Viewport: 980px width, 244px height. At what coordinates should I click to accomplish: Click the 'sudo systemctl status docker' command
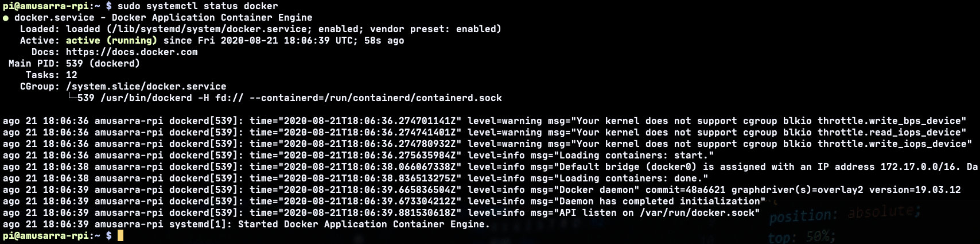click(198, 6)
